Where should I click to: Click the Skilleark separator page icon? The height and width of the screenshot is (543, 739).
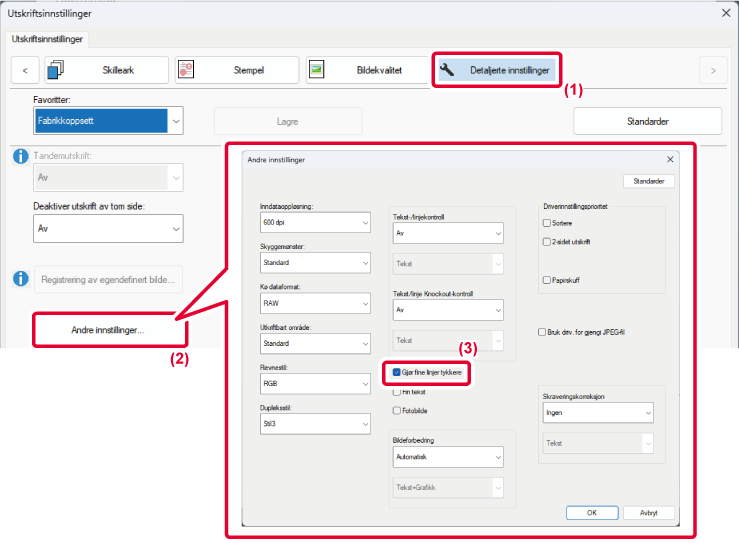pyautogui.click(x=57, y=70)
